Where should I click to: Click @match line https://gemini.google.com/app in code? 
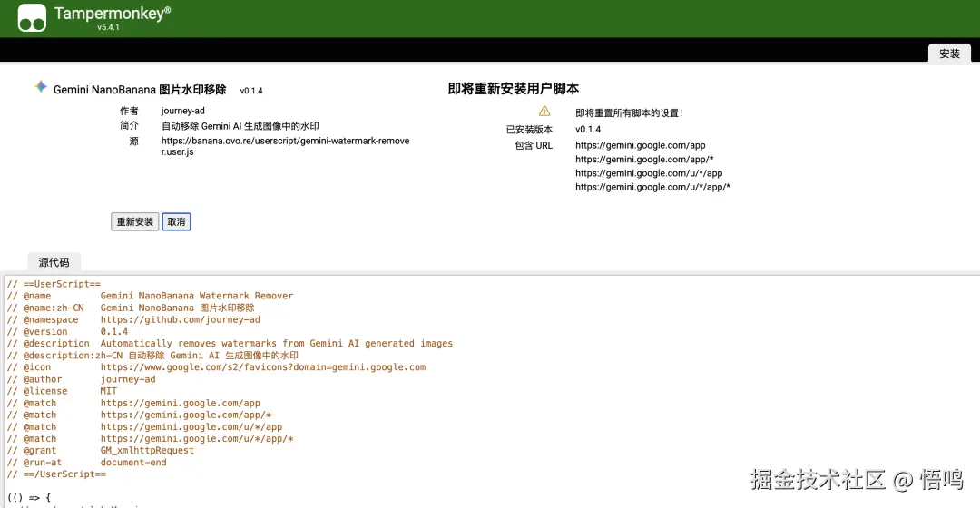133,403
